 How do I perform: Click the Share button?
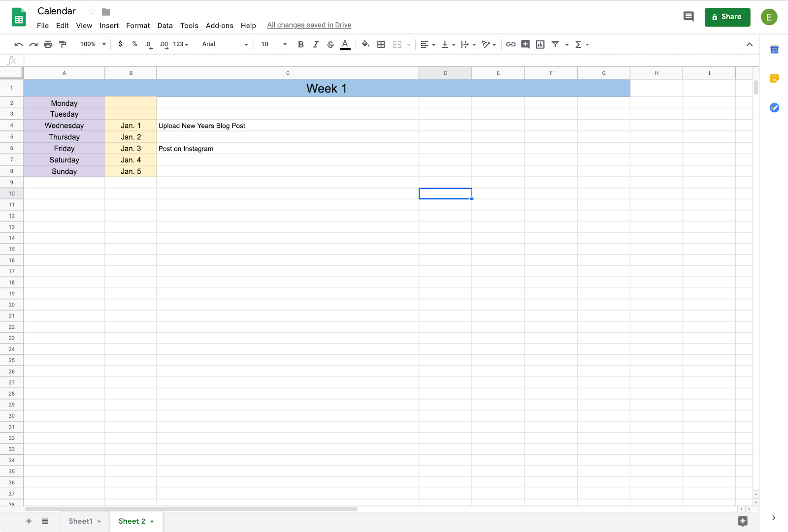(x=727, y=17)
